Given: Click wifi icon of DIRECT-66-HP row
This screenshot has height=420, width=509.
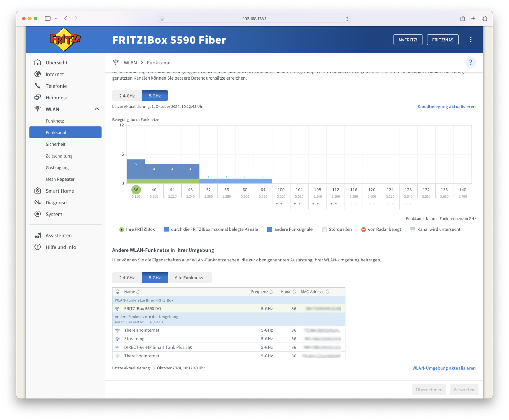Looking at the screenshot, I should pos(117,347).
